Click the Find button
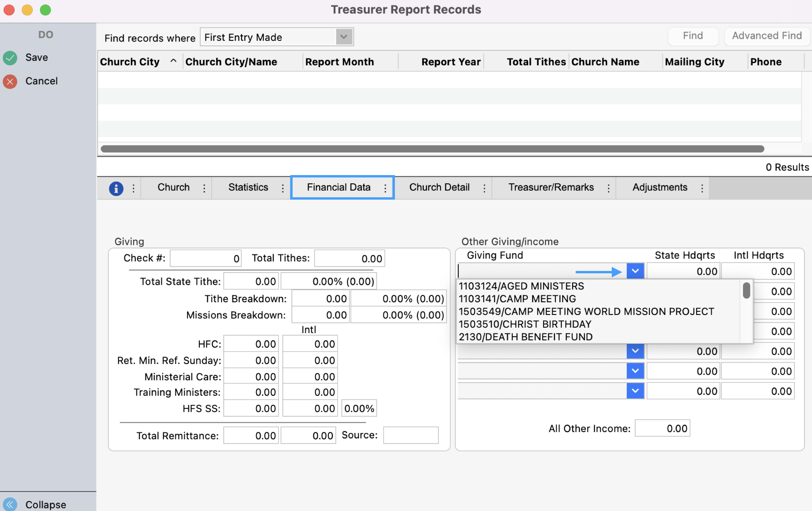 (x=693, y=36)
